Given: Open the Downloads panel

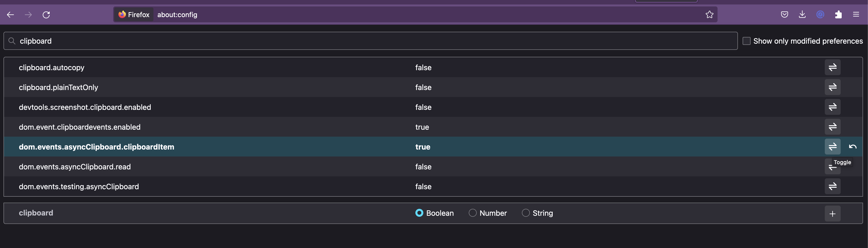Looking at the screenshot, I should (802, 14).
